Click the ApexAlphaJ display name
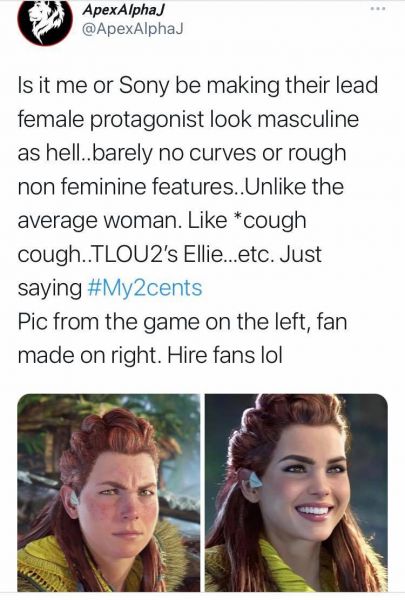The height and width of the screenshot is (600, 405). (123, 10)
